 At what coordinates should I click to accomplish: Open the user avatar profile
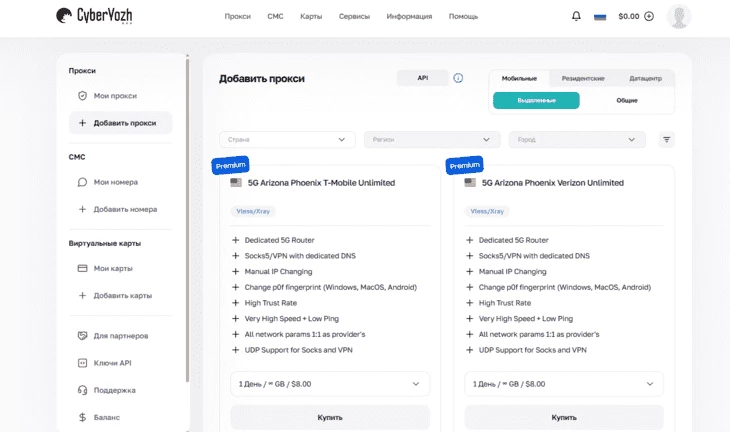coord(679,16)
